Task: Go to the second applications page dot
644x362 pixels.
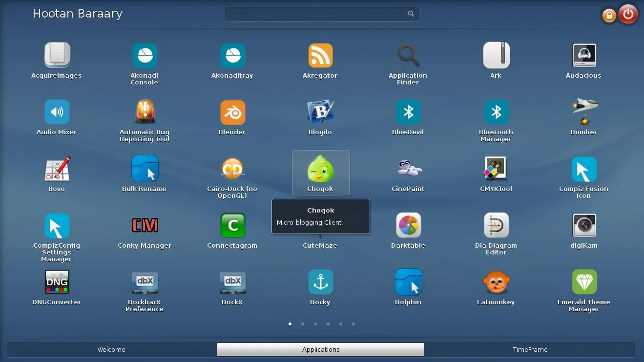Action: [x=303, y=323]
